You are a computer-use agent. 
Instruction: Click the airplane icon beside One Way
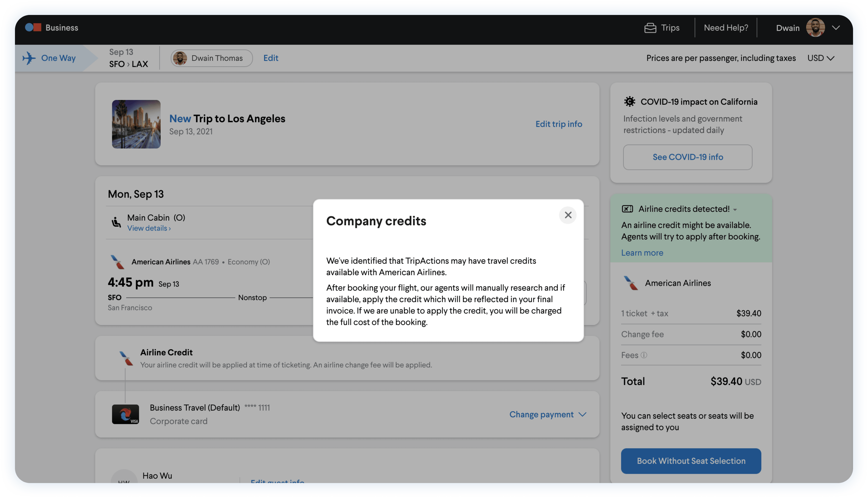[29, 58]
